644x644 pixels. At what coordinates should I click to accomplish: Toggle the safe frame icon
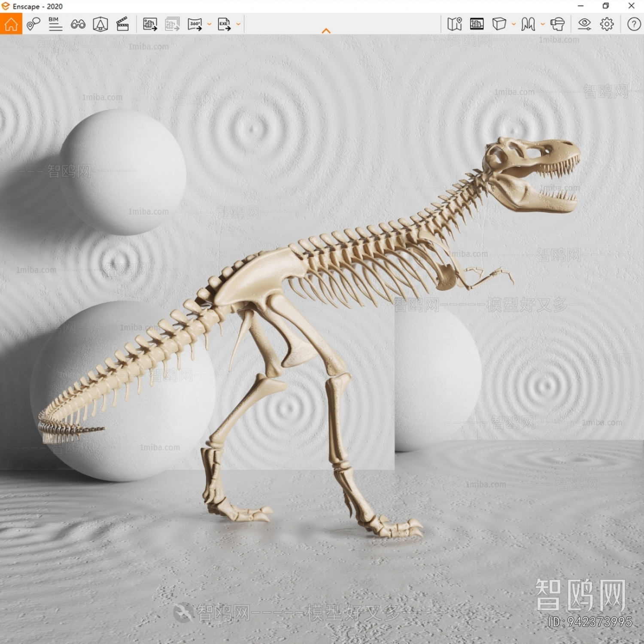[477, 24]
